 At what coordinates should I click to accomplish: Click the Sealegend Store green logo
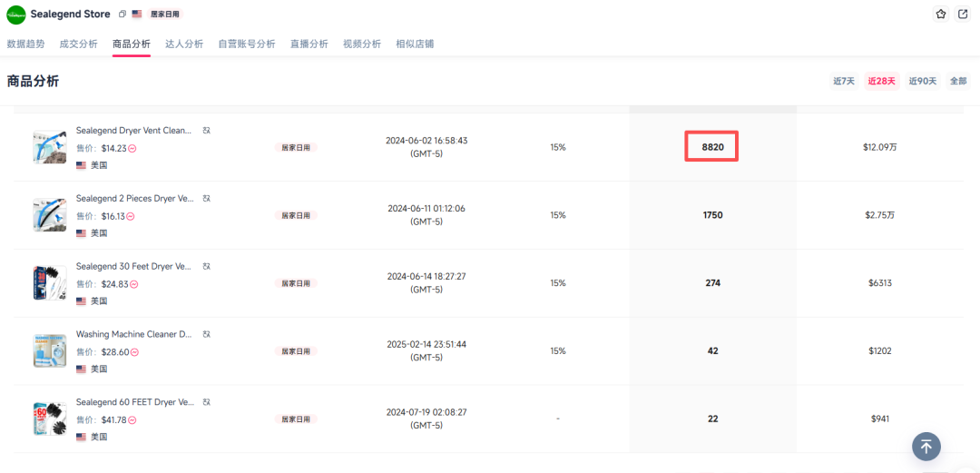[x=16, y=15]
